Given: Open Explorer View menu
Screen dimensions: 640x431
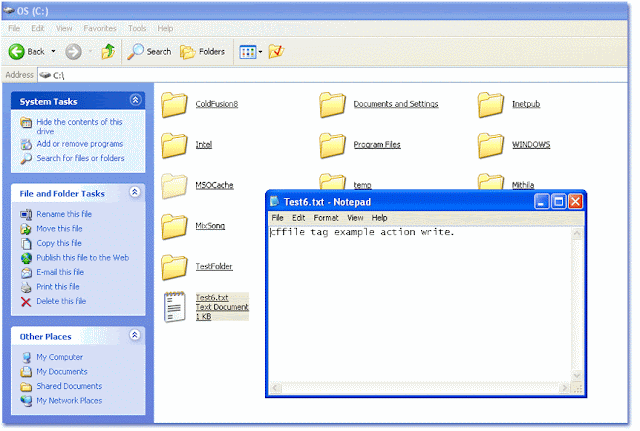Looking at the screenshot, I should [64, 29].
